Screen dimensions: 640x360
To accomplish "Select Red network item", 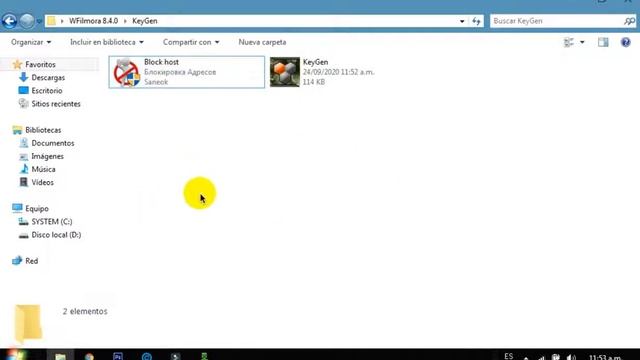I will click(x=31, y=261).
